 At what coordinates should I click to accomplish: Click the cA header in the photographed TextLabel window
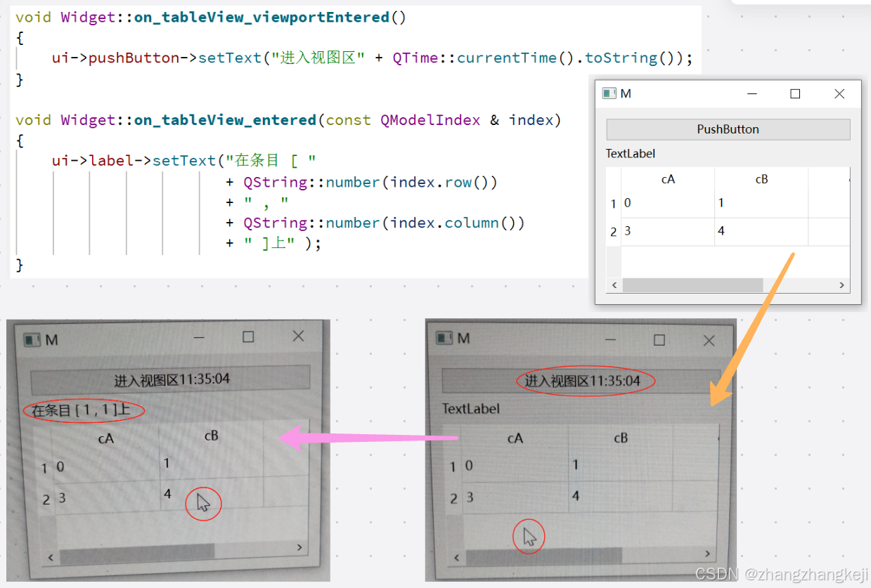[x=515, y=438]
